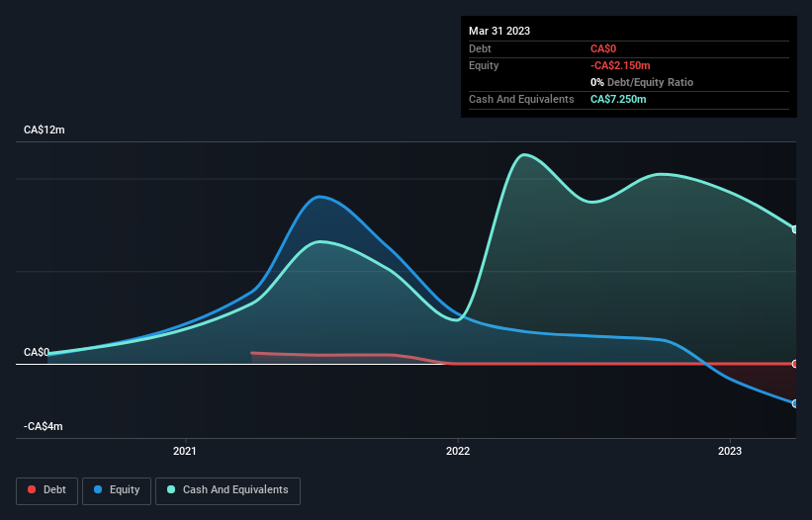
Task: Click the Equity line endpoint marker
Action: click(795, 403)
